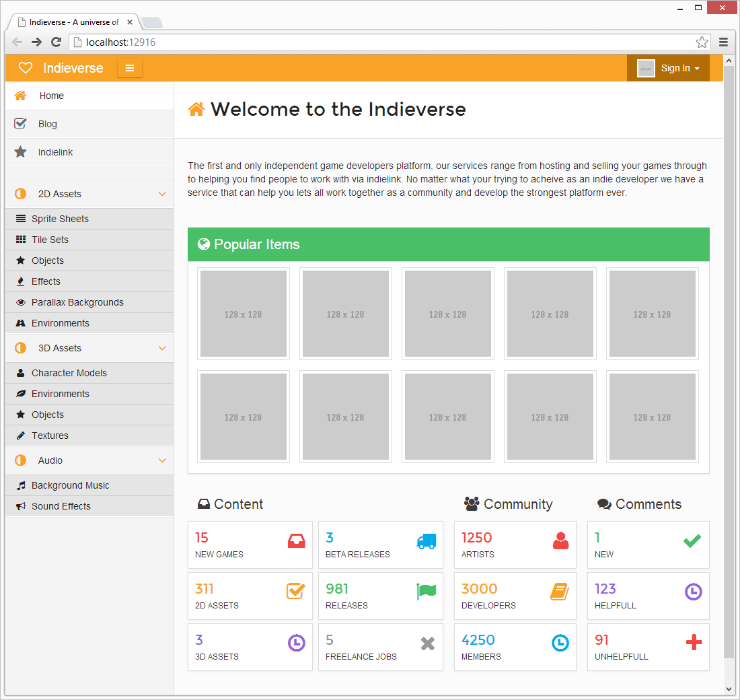Open the Indielink sidebar item
Image resolution: width=740 pixels, height=700 pixels.
tap(89, 152)
